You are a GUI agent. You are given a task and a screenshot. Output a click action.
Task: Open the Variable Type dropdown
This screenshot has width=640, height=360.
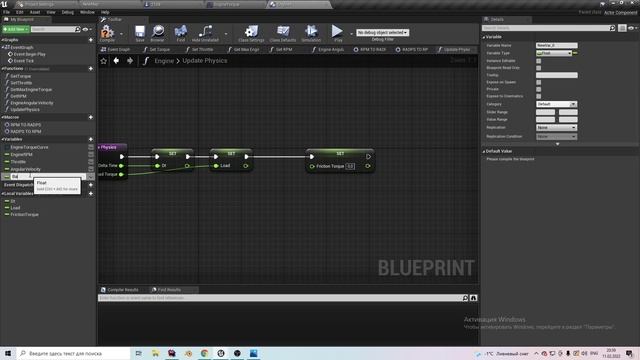pyautogui.click(x=554, y=53)
